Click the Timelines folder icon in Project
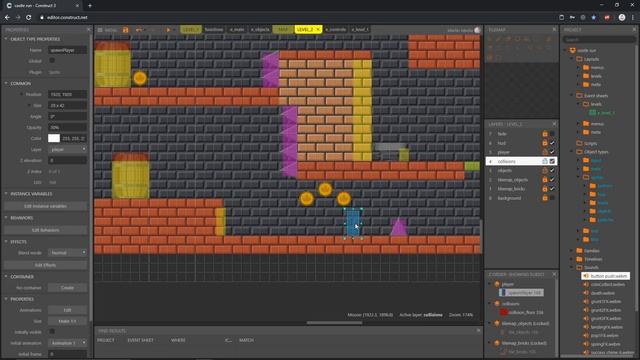 580,259
